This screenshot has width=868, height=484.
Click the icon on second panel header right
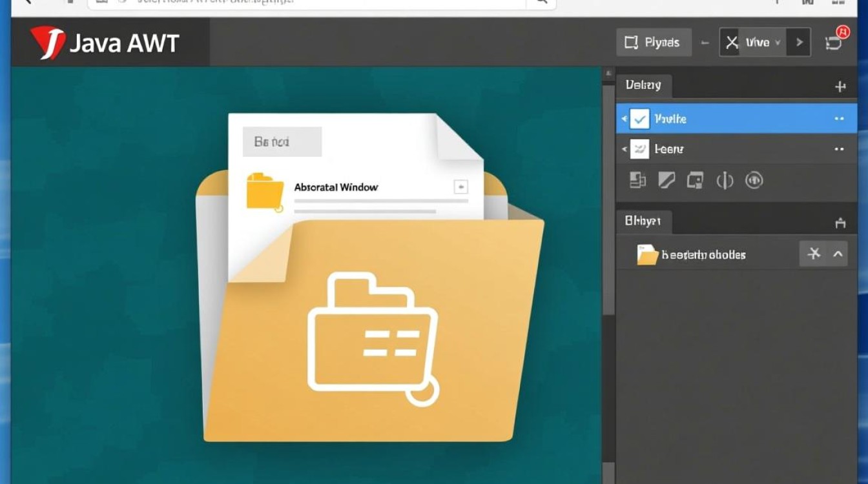click(840, 223)
